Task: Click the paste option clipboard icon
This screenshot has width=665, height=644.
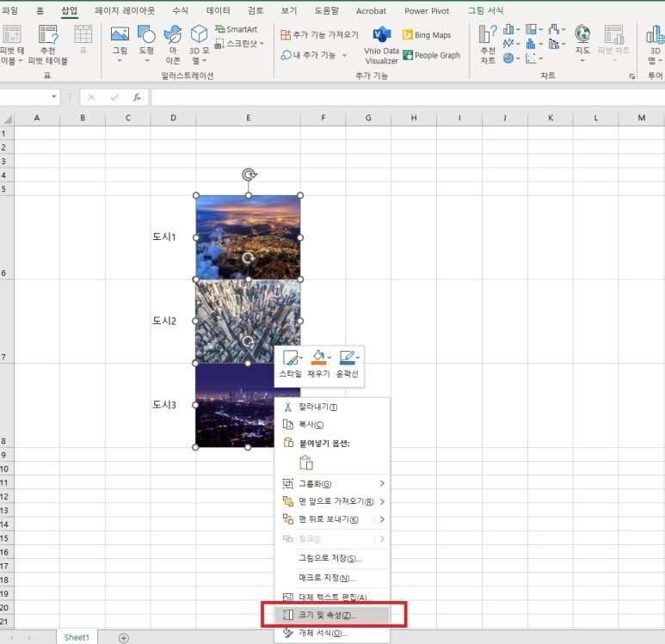Action: (305, 463)
